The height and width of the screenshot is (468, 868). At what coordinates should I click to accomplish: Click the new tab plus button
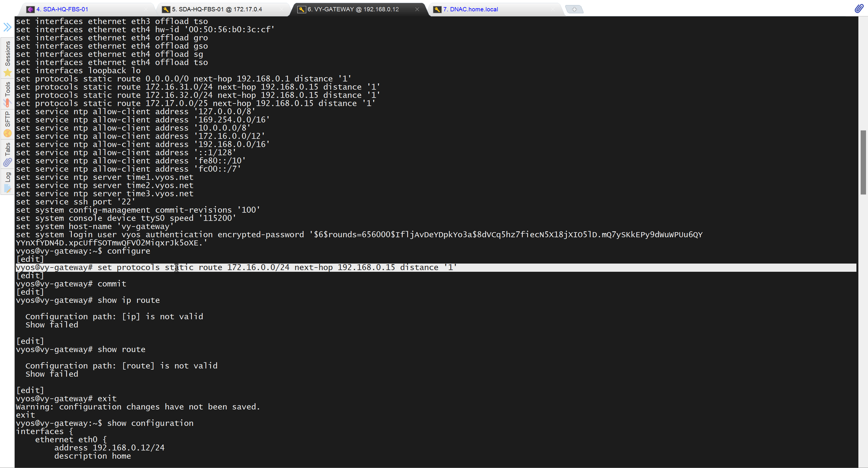(574, 9)
